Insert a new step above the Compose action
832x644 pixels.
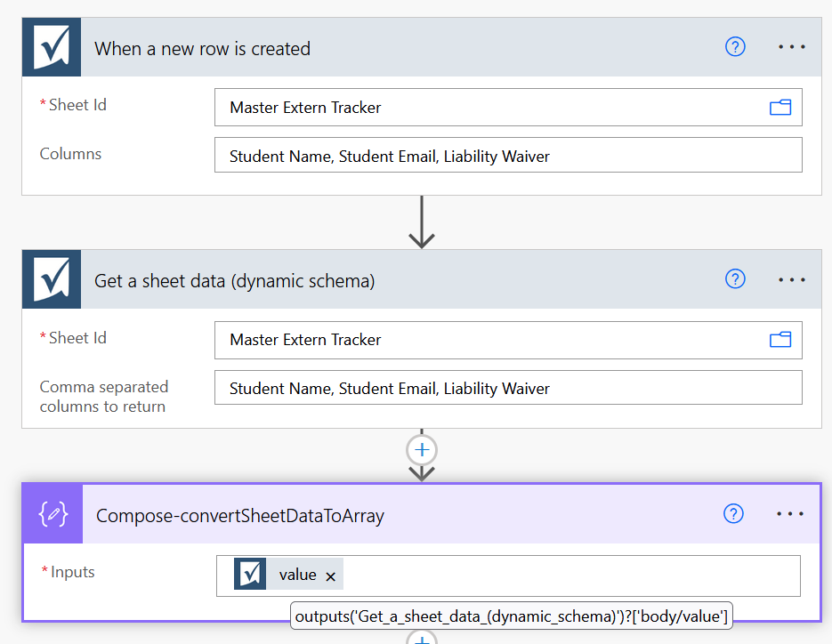422,449
